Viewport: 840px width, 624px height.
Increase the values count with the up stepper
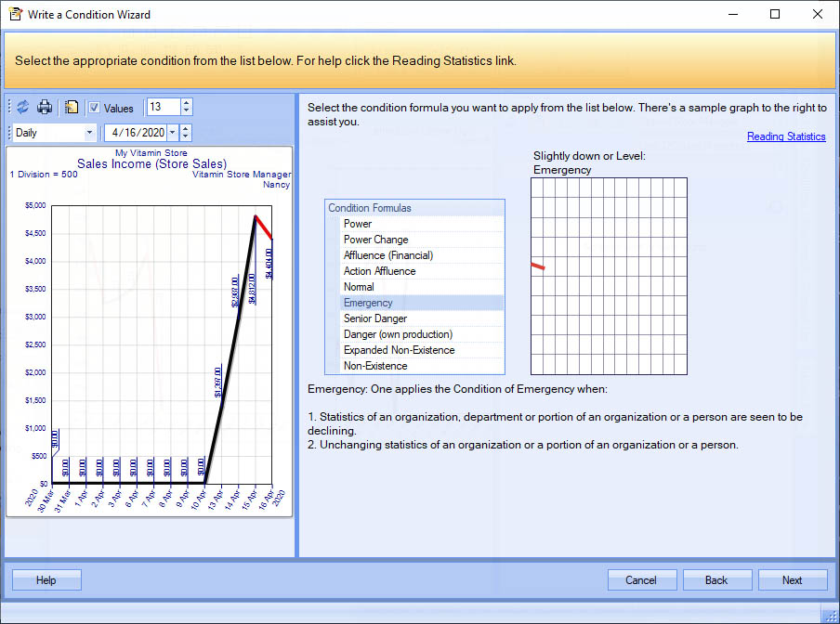click(186, 103)
